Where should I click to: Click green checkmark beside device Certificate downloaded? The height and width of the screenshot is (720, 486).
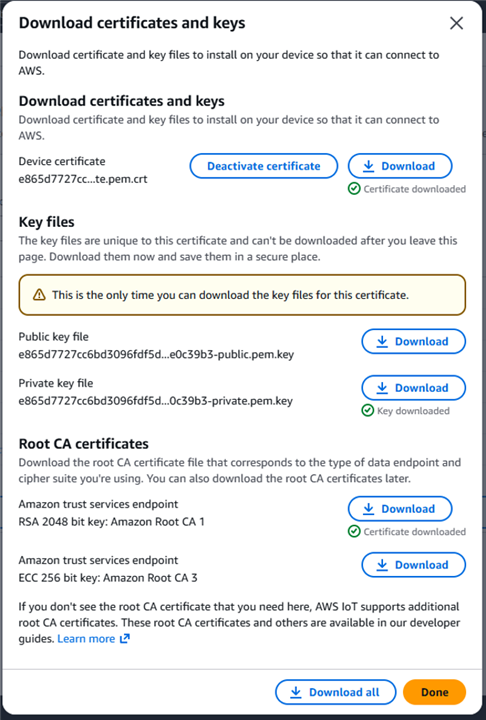(x=354, y=189)
